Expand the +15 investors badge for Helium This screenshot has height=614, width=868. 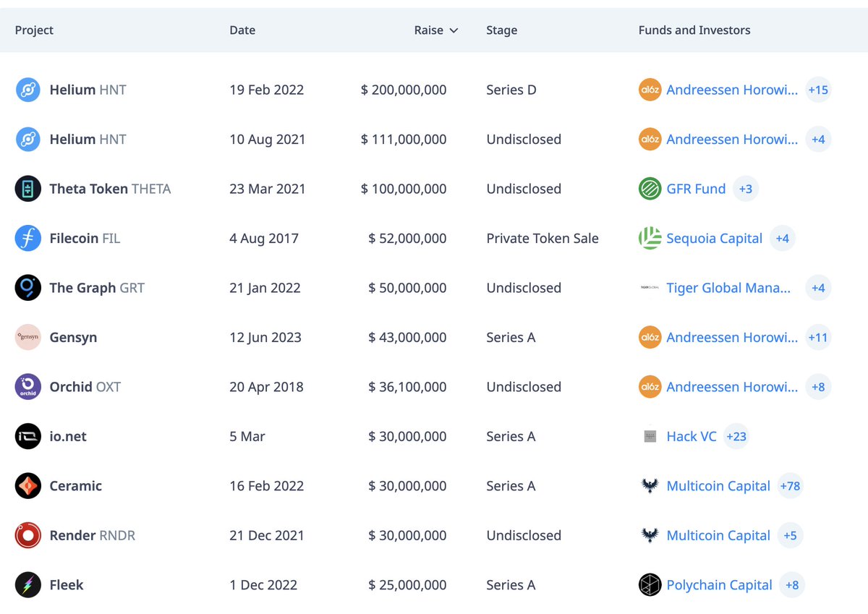(x=818, y=90)
